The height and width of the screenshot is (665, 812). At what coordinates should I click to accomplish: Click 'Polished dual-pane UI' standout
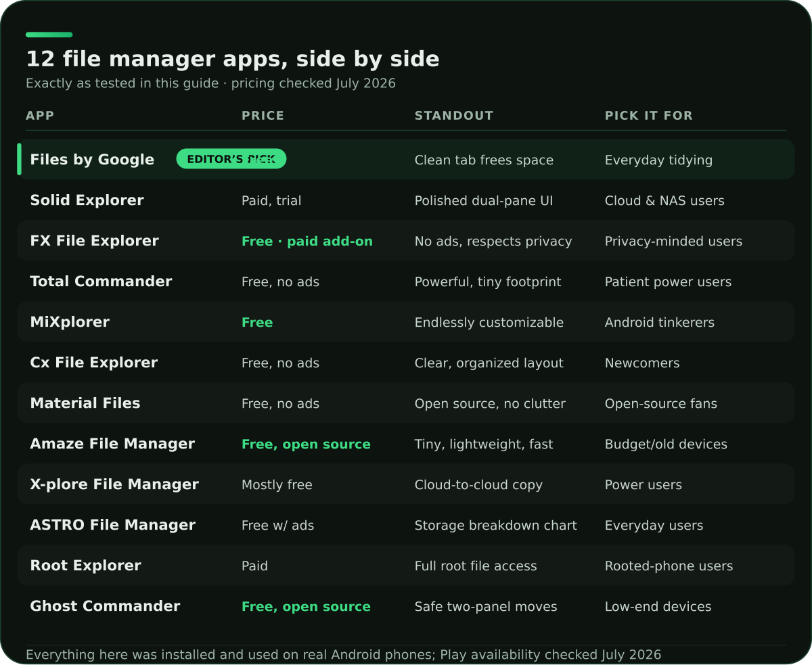click(x=484, y=201)
